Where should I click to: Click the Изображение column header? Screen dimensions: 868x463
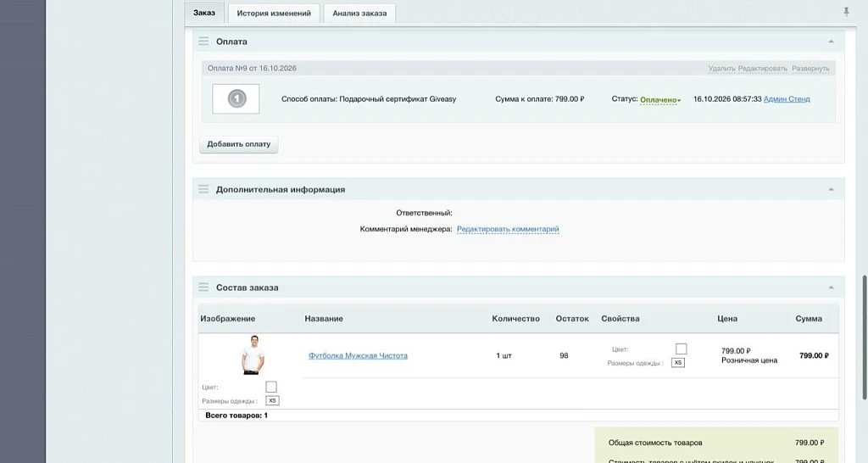(227, 319)
